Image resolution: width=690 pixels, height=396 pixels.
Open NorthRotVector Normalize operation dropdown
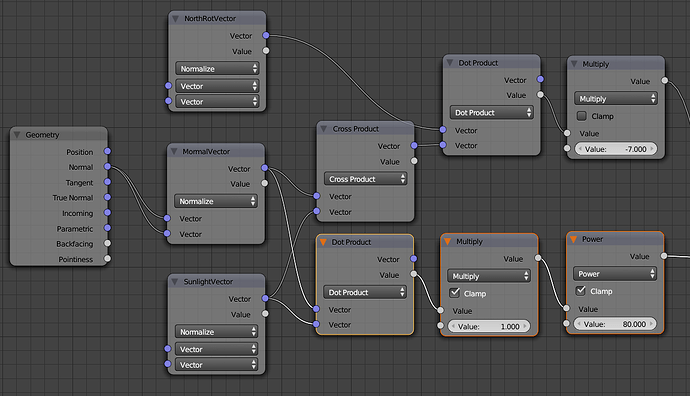click(x=217, y=69)
